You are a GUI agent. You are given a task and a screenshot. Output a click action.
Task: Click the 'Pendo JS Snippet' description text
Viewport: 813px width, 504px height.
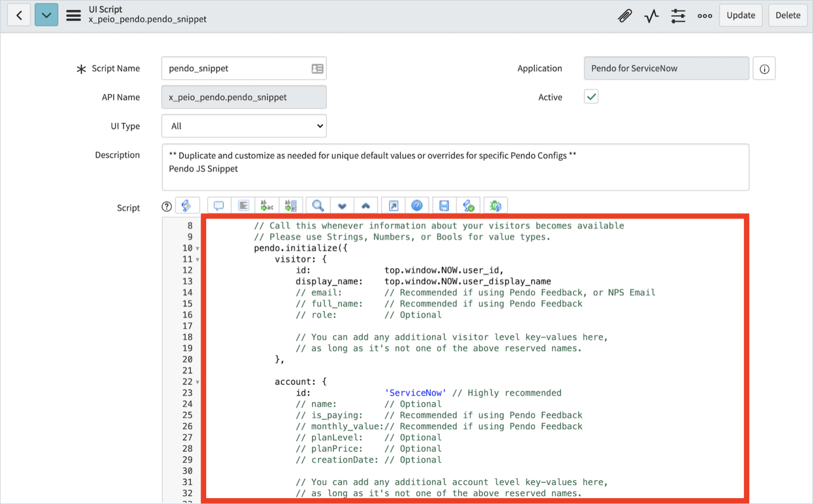[203, 169]
